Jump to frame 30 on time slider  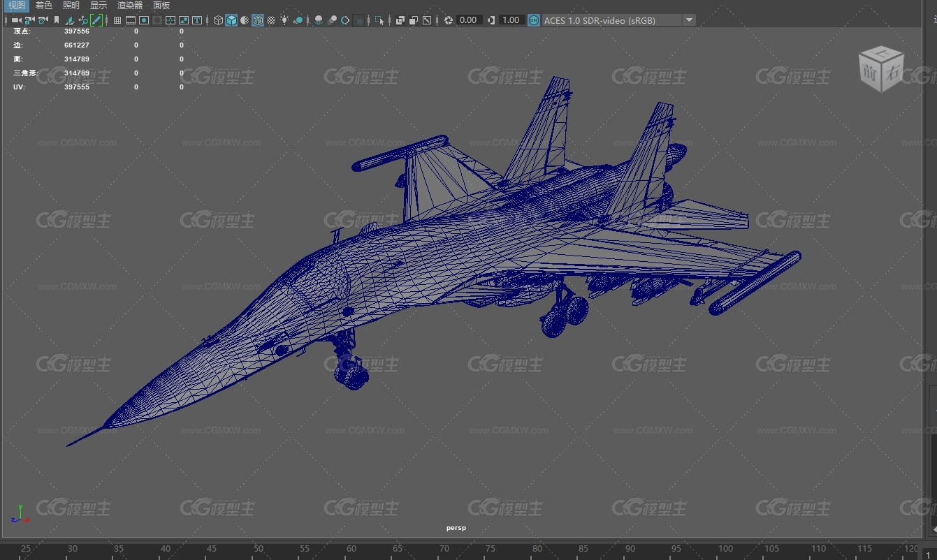pos(72,549)
